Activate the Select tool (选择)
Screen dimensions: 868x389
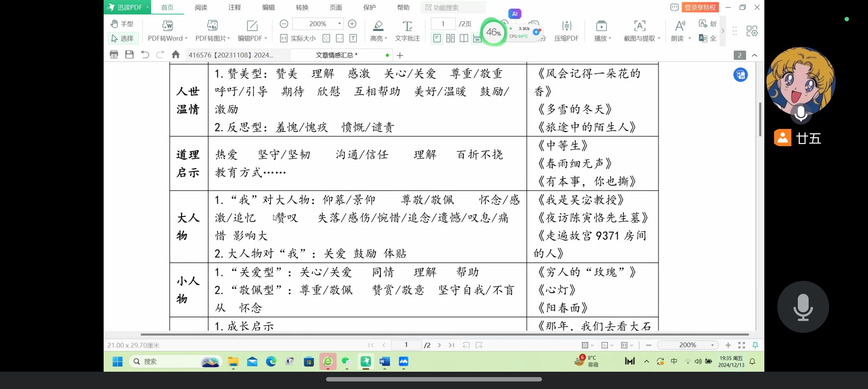click(x=122, y=38)
